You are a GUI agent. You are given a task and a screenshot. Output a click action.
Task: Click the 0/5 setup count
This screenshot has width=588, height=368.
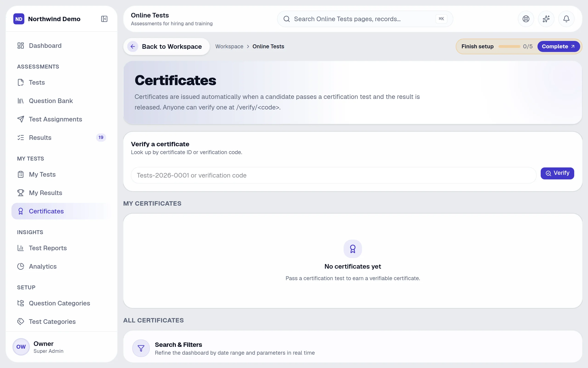(528, 46)
